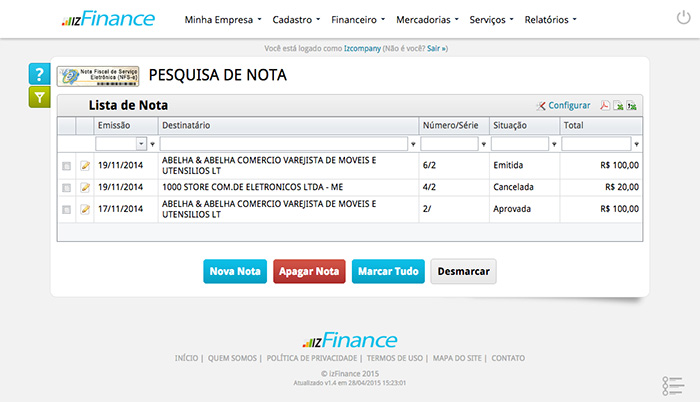
Task: Open POLÍTICA DE PRIVACIDADE footer link
Action: tap(312, 358)
